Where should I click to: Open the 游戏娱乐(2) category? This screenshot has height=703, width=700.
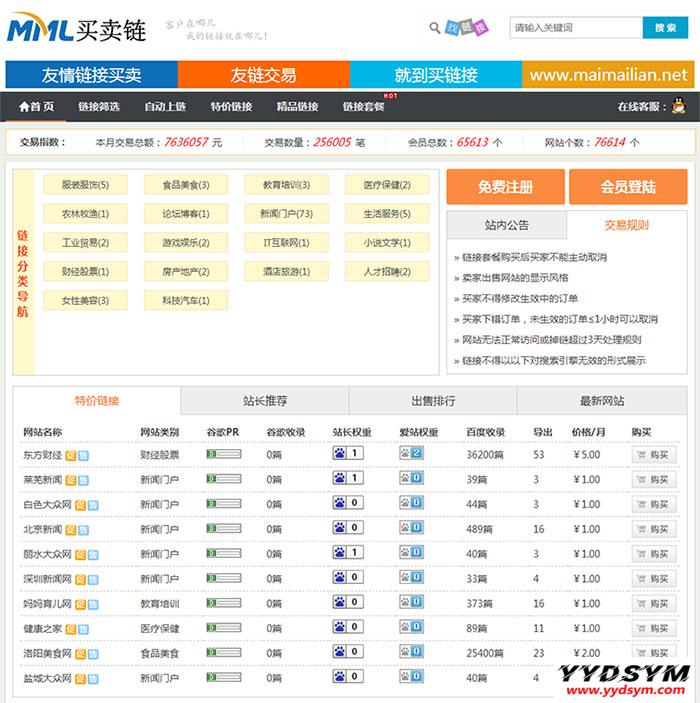(x=186, y=243)
